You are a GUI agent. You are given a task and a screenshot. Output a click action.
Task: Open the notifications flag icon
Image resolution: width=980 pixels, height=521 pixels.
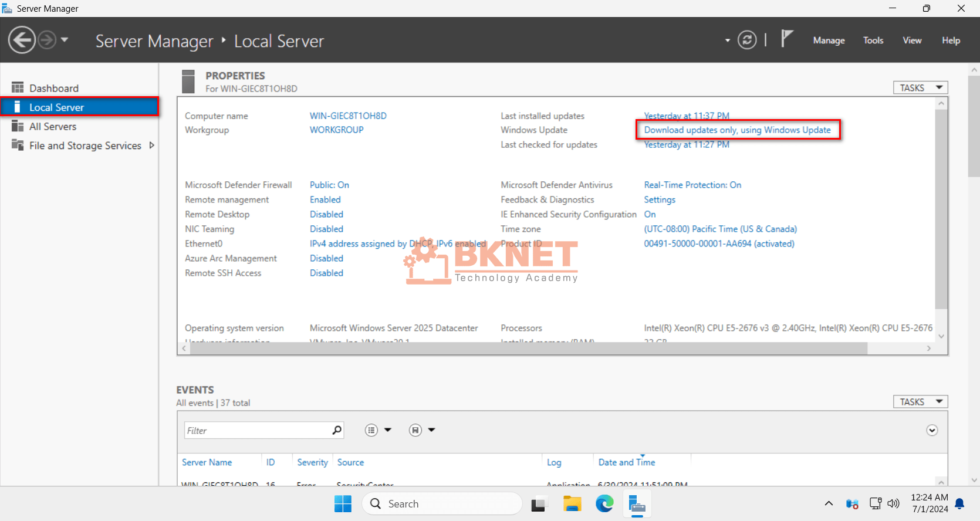coord(787,39)
